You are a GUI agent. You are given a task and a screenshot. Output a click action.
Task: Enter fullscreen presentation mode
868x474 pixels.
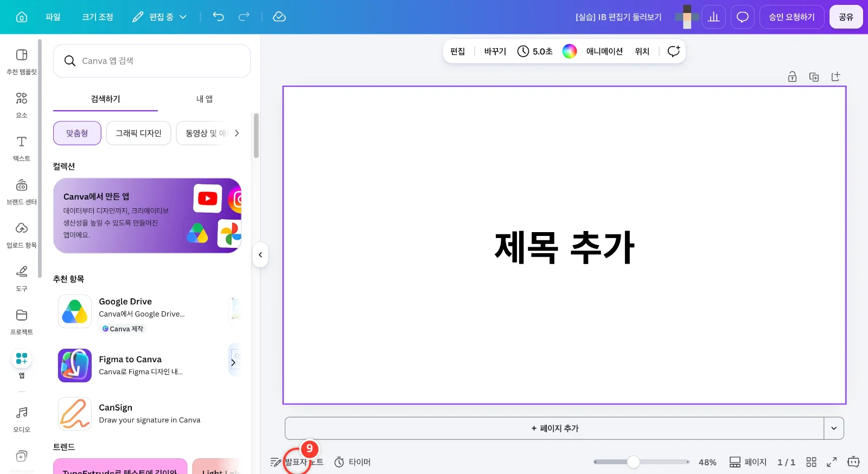tap(832, 462)
